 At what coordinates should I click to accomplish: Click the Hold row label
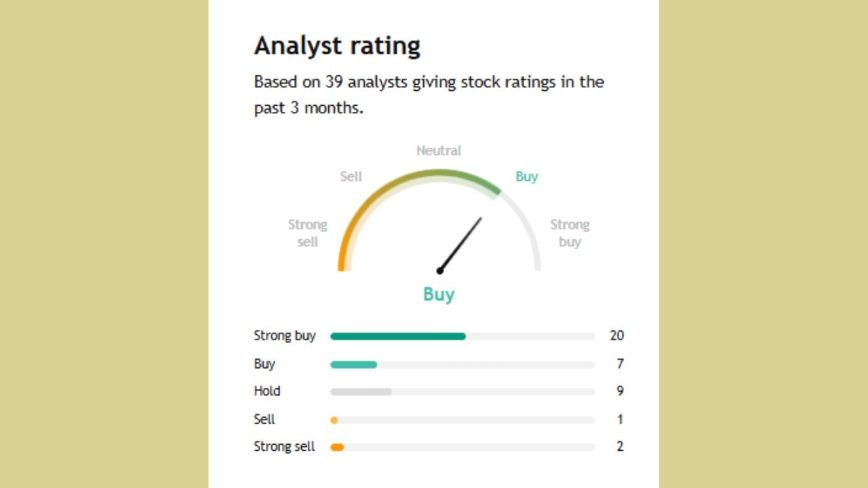pos(267,391)
